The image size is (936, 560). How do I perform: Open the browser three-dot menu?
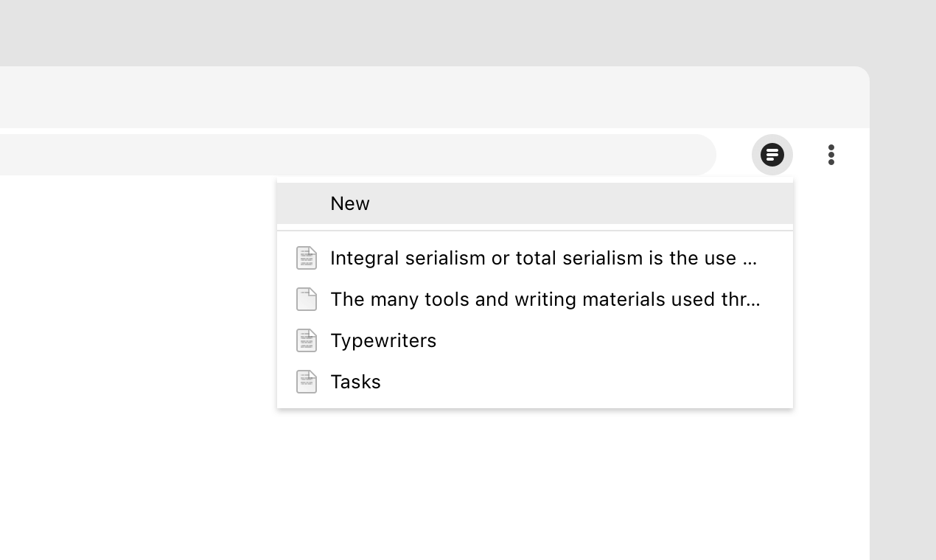[831, 155]
